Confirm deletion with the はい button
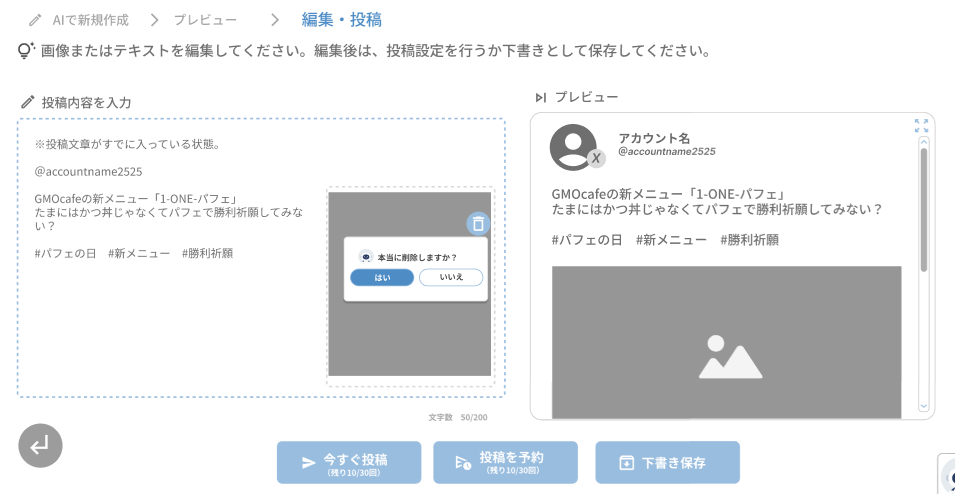This screenshot has width=955, height=494. (x=381, y=277)
